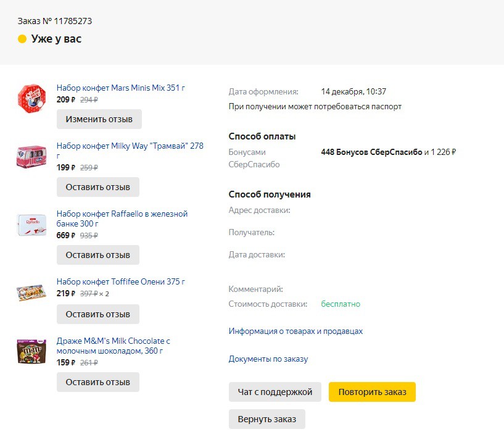
Task: Leave a review for Toffifee Олени
Action: point(98,314)
